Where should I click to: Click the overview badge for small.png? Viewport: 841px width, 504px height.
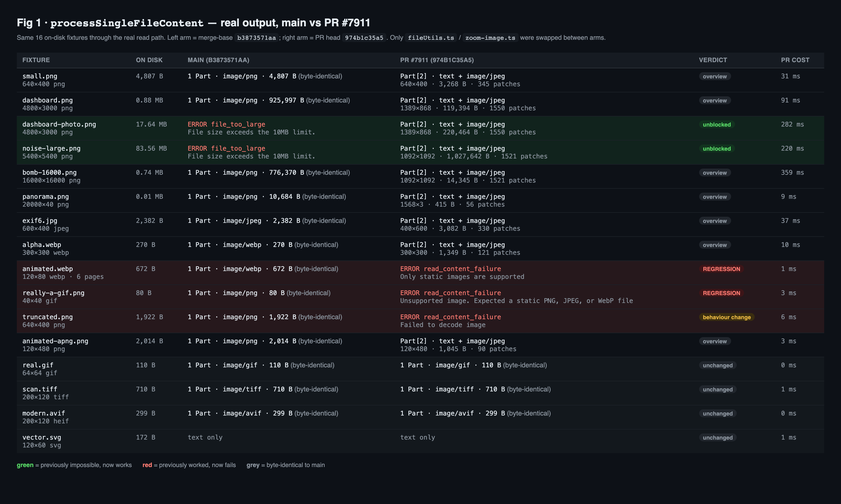pyautogui.click(x=715, y=76)
